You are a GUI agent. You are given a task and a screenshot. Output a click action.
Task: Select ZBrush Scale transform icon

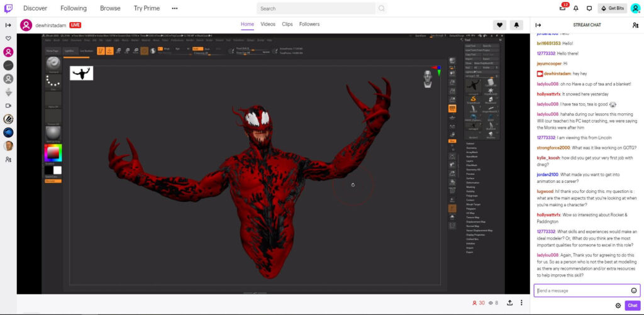pyautogui.click(x=126, y=51)
